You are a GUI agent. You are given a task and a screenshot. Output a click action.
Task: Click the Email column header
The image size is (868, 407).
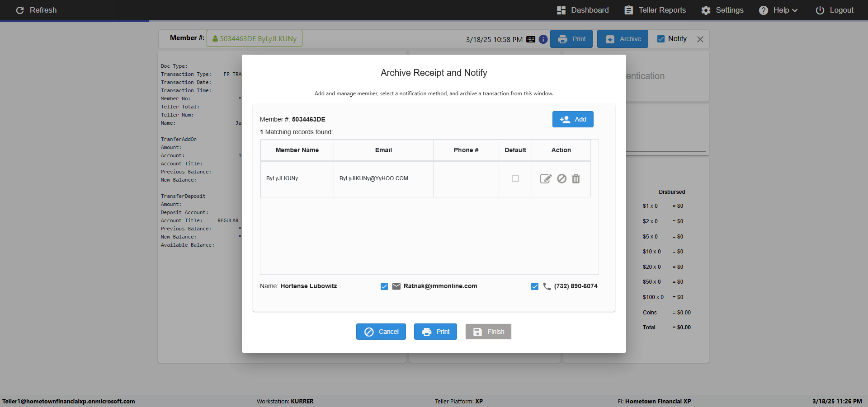click(383, 150)
